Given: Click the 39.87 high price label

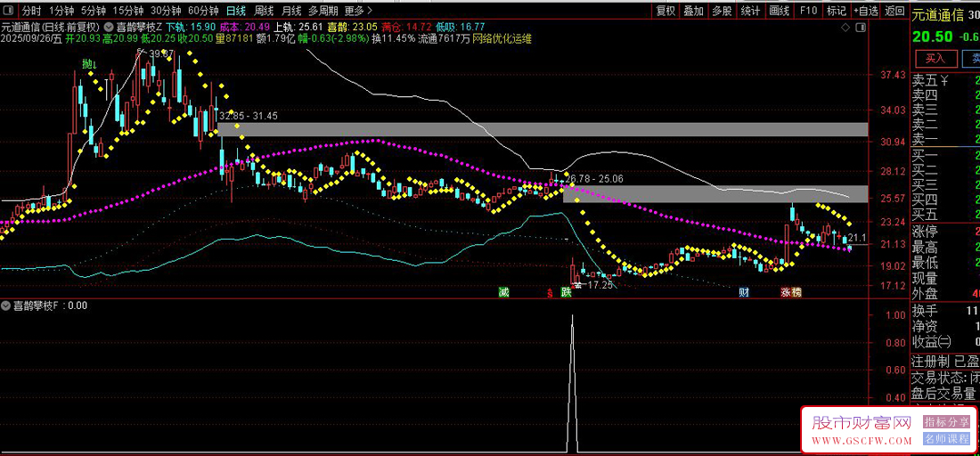Looking at the screenshot, I should (x=162, y=53).
